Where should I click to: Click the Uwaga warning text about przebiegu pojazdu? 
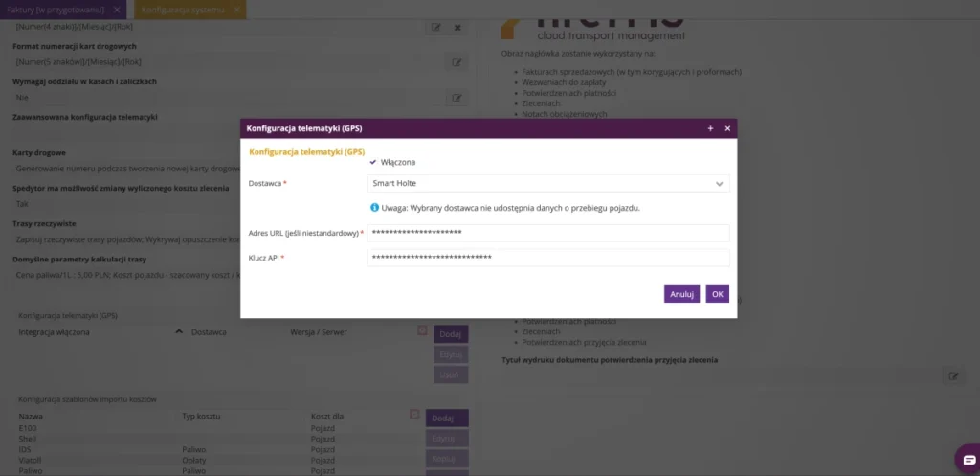tap(511, 208)
